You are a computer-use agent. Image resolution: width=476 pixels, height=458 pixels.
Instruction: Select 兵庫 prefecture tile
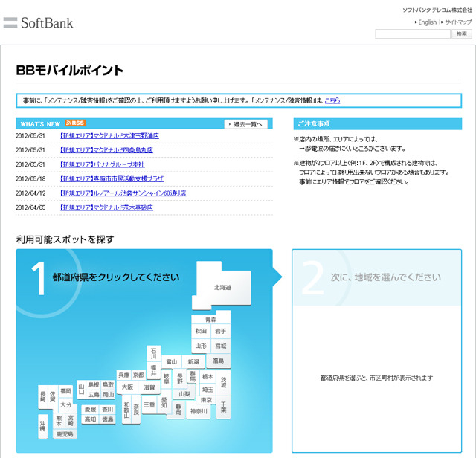(124, 375)
